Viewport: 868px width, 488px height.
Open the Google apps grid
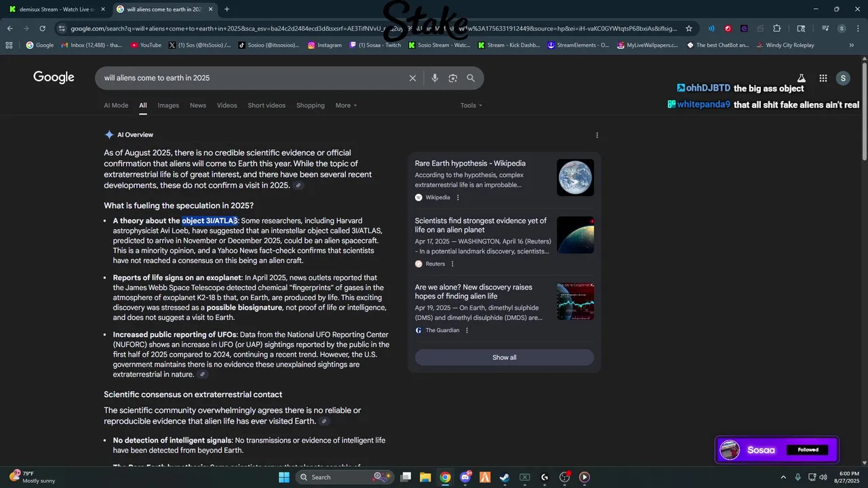click(823, 78)
